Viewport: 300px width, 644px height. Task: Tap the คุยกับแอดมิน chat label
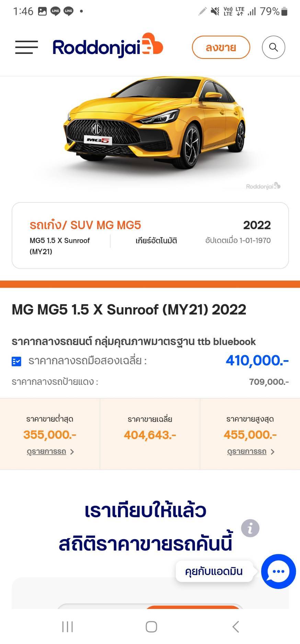click(x=214, y=571)
